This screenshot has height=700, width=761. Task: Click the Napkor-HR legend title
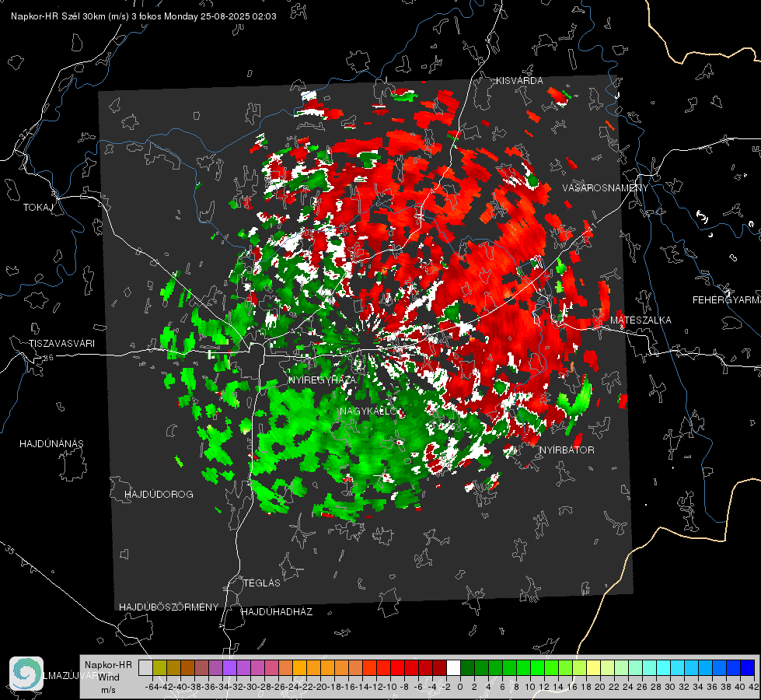[108, 665]
